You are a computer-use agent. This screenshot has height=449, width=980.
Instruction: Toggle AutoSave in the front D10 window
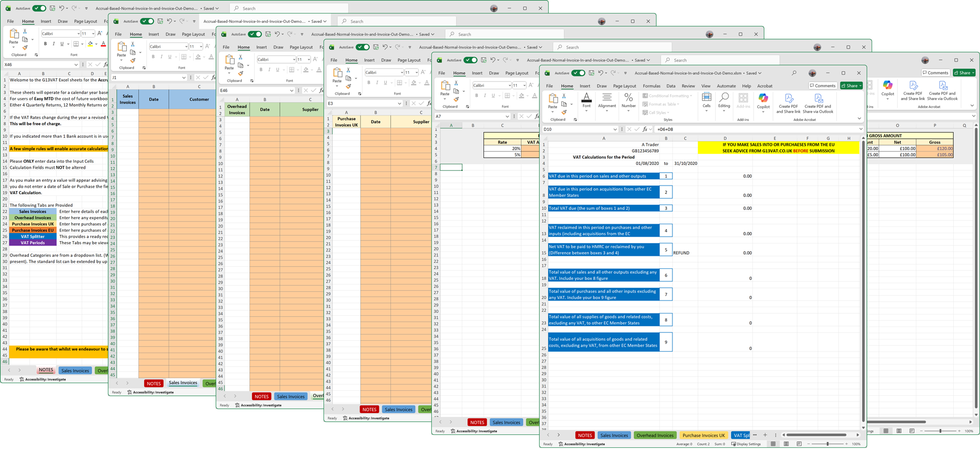pos(578,73)
